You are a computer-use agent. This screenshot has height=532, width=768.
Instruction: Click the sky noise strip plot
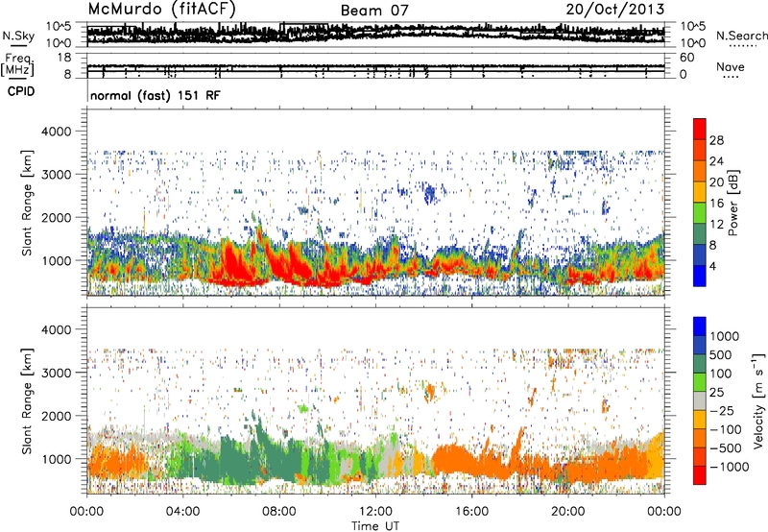(375, 35)
